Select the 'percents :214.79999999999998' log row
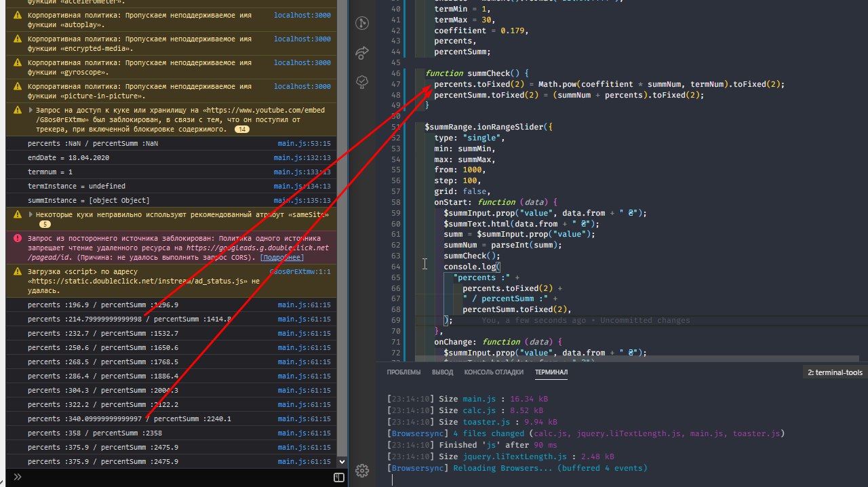This screenshot has width=868, height=487. tap(171, 319)
